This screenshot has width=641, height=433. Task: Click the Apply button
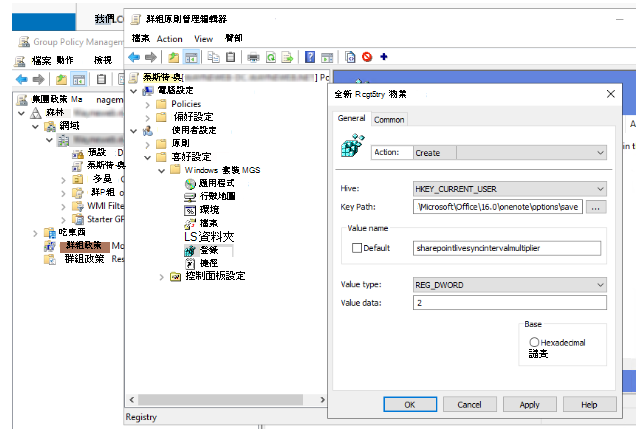pos(529,404)
